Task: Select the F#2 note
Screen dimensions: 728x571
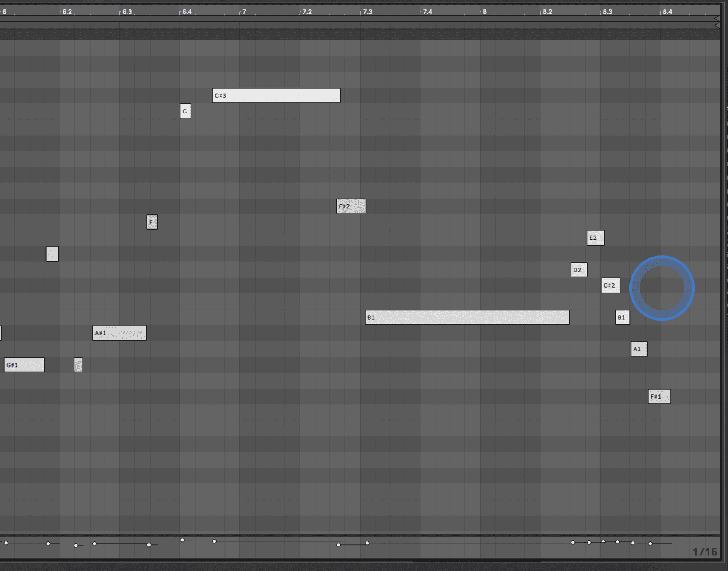Action: [351, 206]
